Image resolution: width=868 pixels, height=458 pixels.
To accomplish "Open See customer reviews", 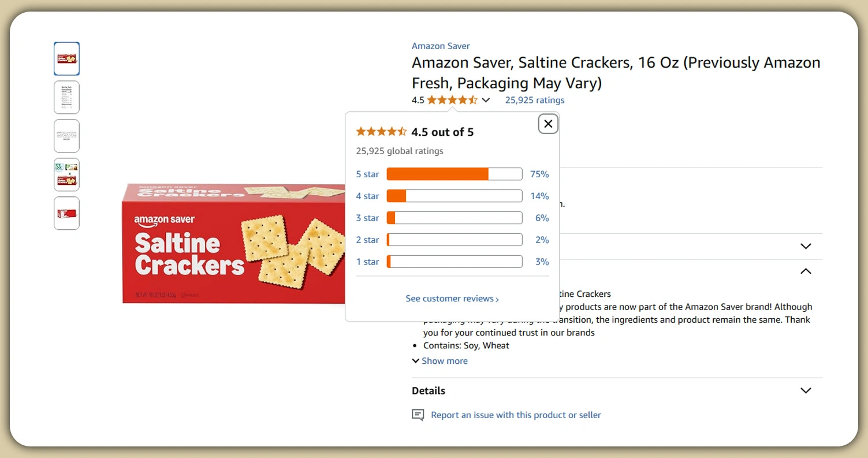I will (452, 299).
